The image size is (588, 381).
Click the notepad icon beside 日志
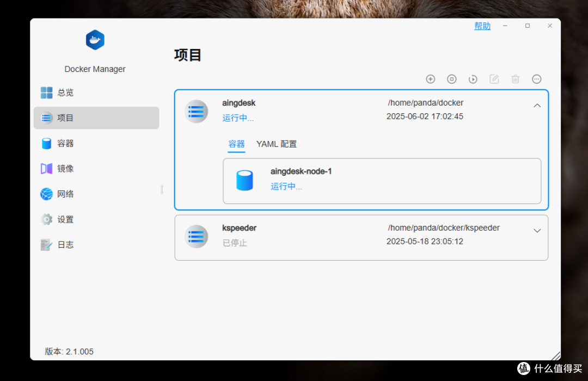pos(46,245)
